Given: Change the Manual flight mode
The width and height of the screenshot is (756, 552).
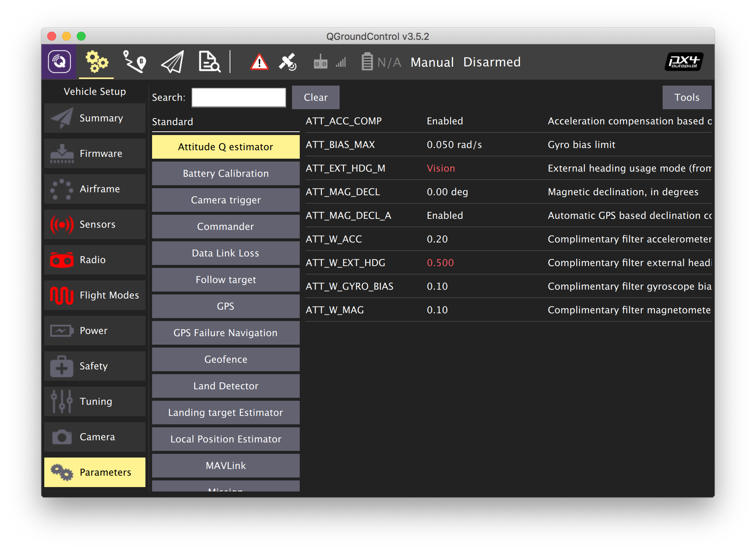Looking at the screenshot, I should tap(432, 62).
